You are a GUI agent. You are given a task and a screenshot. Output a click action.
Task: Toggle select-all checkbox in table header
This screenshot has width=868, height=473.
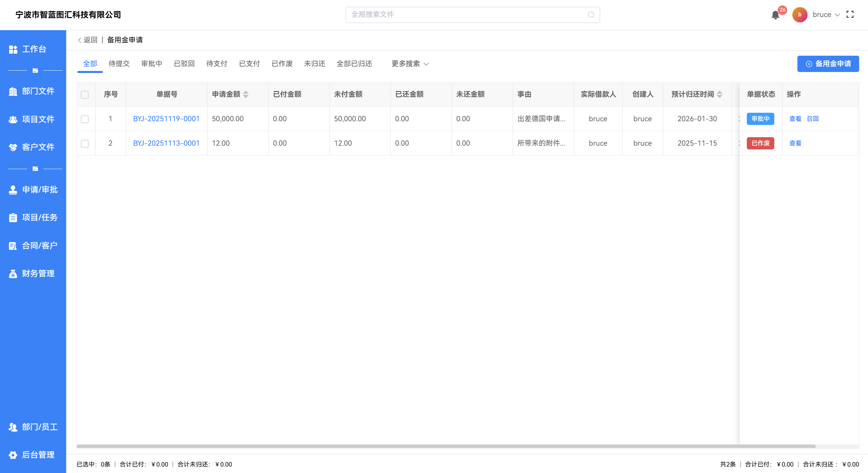coord(85,95)
